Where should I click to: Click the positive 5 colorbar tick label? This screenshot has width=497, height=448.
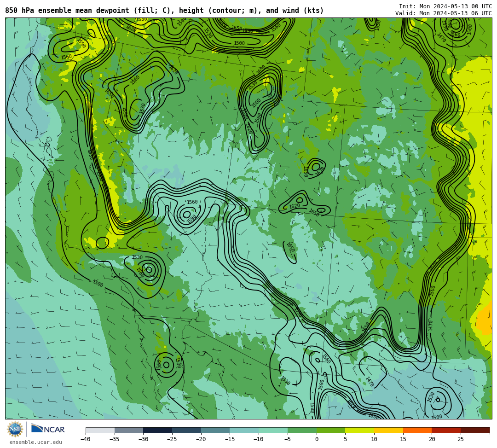pyautogui.click(x=346, y=439)
